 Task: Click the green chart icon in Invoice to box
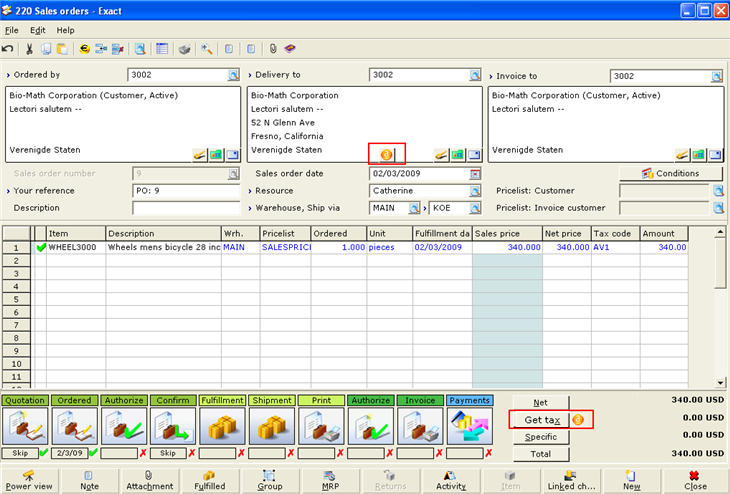(699, 155)
